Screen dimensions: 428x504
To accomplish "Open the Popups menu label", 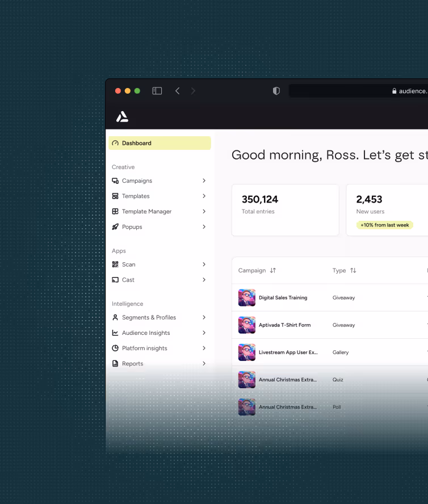I will tap(132, 227).
